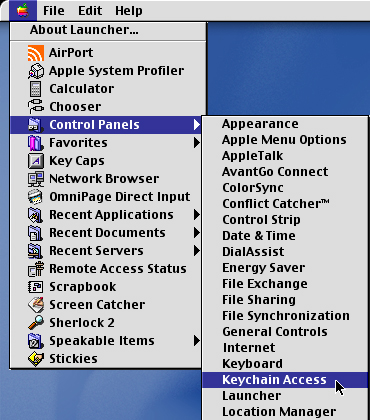
Task: Open the Appearance control panel
Action: pyautogui.click(x=285, y=124)
